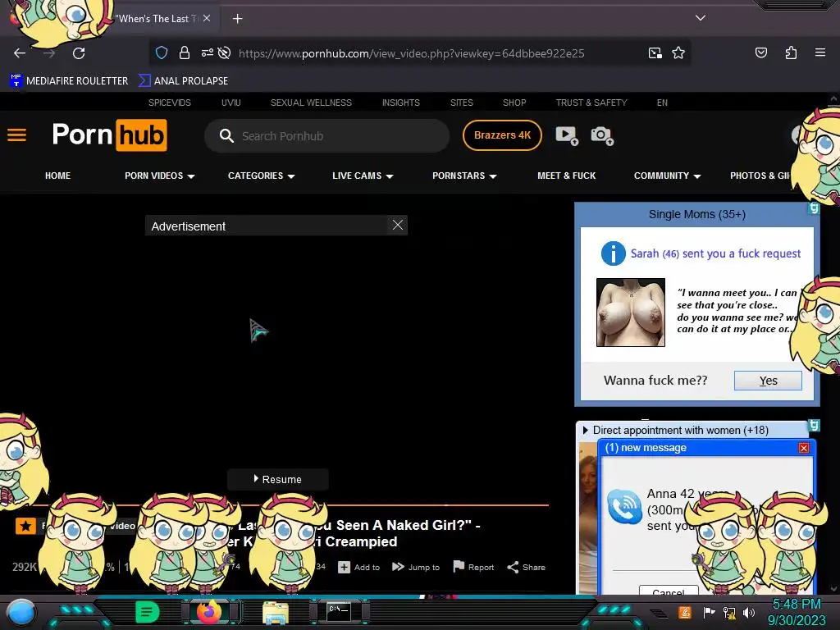Open the EN language selector

pos(662,103)
